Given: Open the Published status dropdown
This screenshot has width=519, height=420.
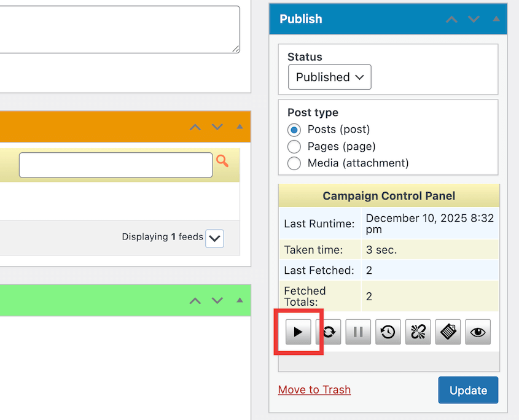Looking at the screenshot, I should point(329,77).
